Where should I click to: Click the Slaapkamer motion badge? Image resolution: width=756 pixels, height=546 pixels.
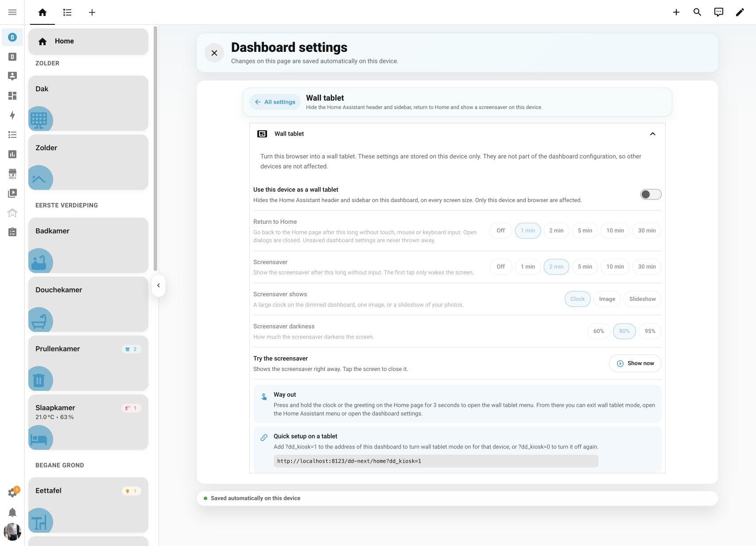(132, 408)
